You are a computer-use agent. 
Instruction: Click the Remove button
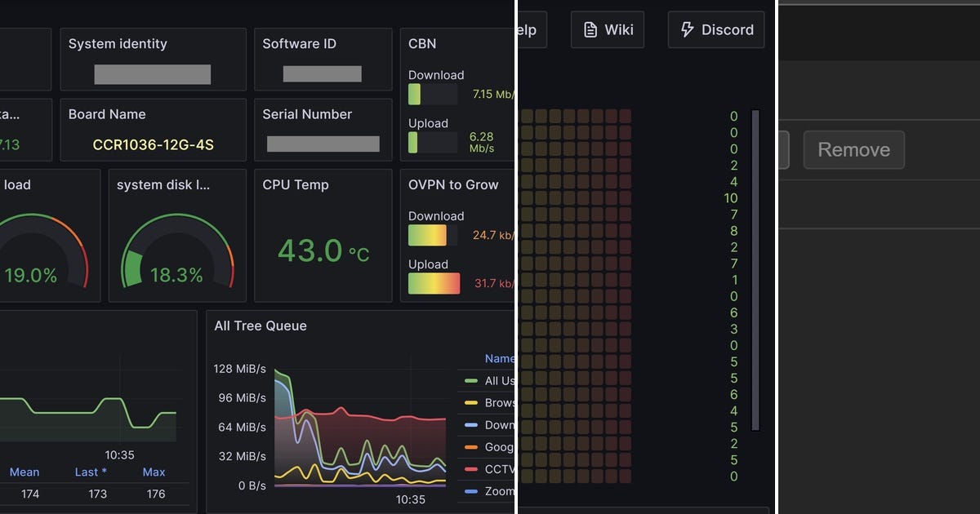tap(853, 150)
